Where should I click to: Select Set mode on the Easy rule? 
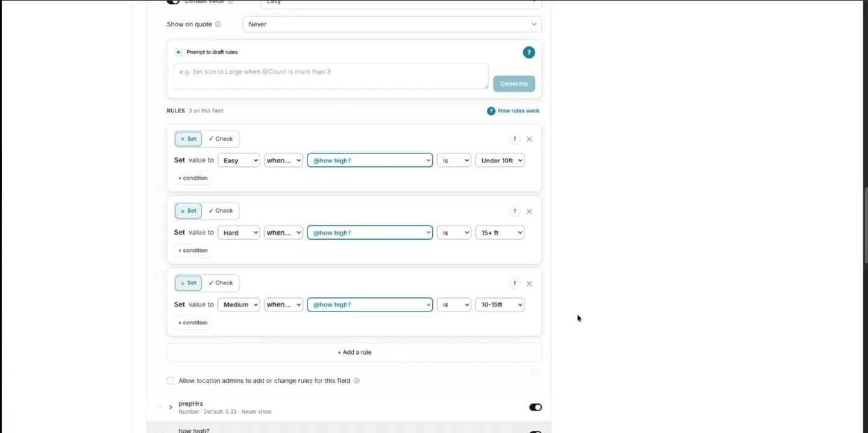(189, 139)
